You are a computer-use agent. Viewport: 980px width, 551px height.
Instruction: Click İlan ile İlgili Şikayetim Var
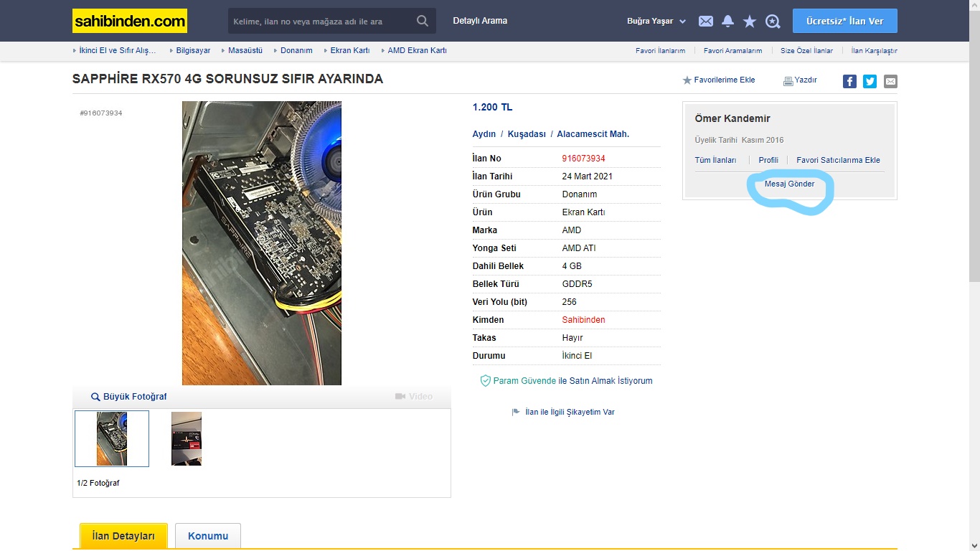[570, 413]
